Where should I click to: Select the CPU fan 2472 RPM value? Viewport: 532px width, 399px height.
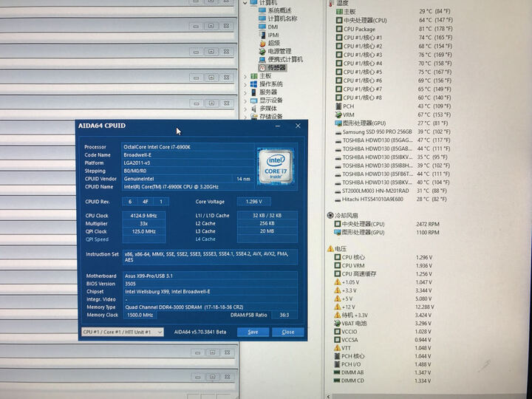[x=428, y=225]
